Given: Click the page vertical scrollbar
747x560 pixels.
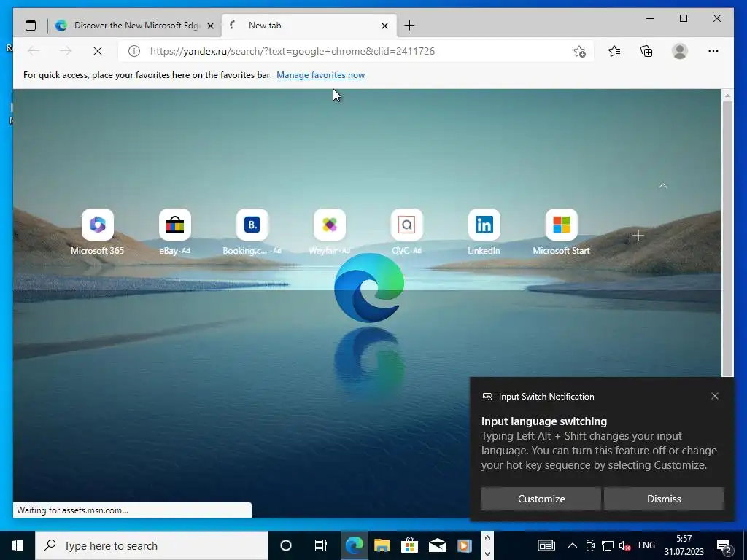Looking at the screenshot, I should coord(727,238).
